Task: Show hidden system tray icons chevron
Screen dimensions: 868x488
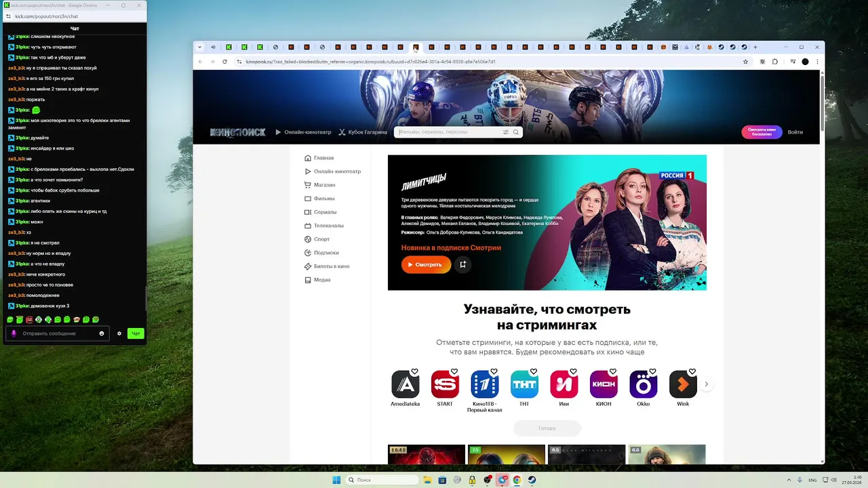Action: pyautogui.click(x=789, y=480)
